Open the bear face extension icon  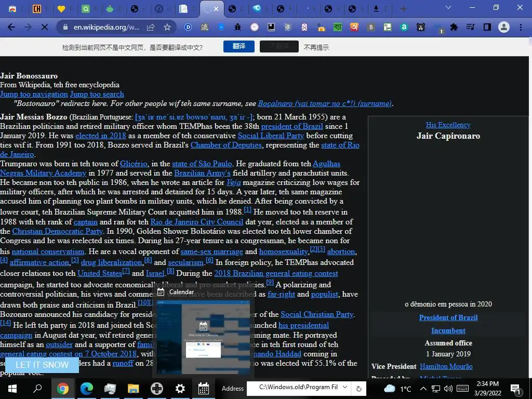[421, 27]
